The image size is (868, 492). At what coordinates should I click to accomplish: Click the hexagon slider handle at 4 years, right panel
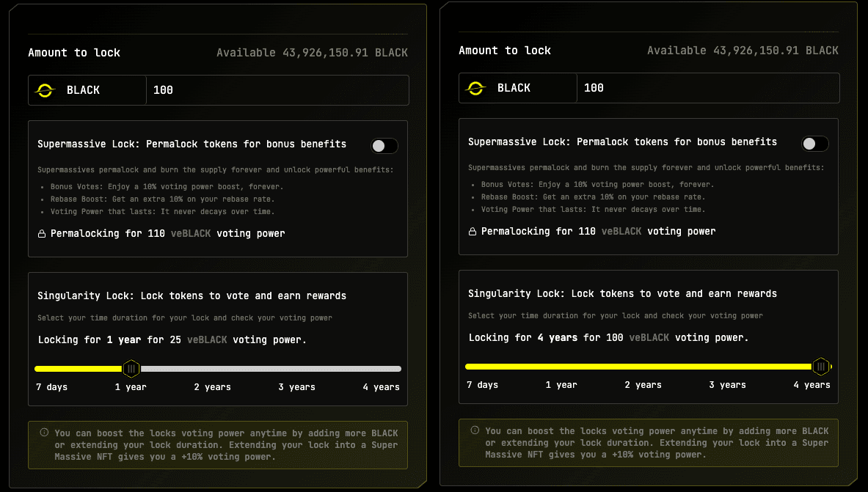tap(821, 367)
